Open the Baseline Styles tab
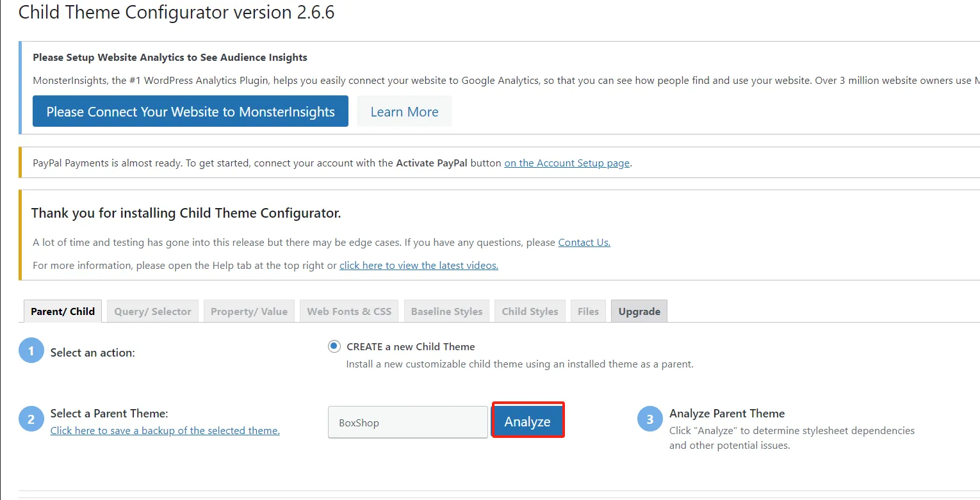This screenshot has width=980, height=500. pyautogui.click(x=446, y=311)
